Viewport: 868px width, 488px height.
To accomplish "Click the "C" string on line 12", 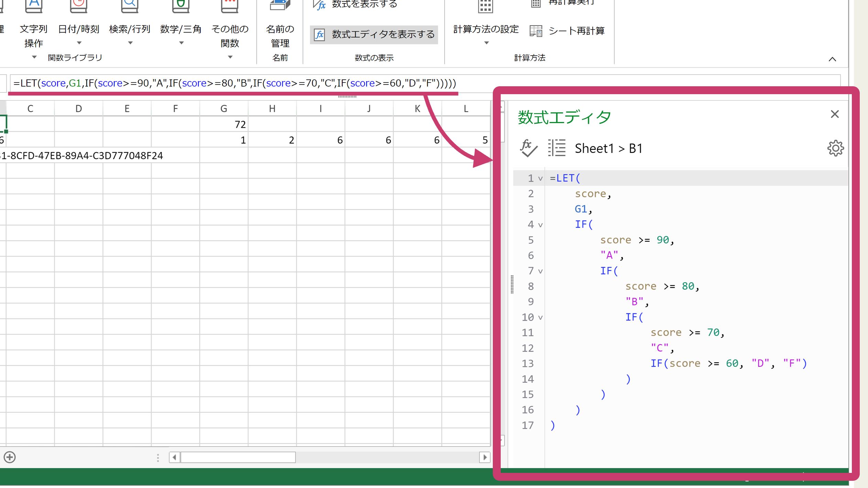I will pos(660,348).
